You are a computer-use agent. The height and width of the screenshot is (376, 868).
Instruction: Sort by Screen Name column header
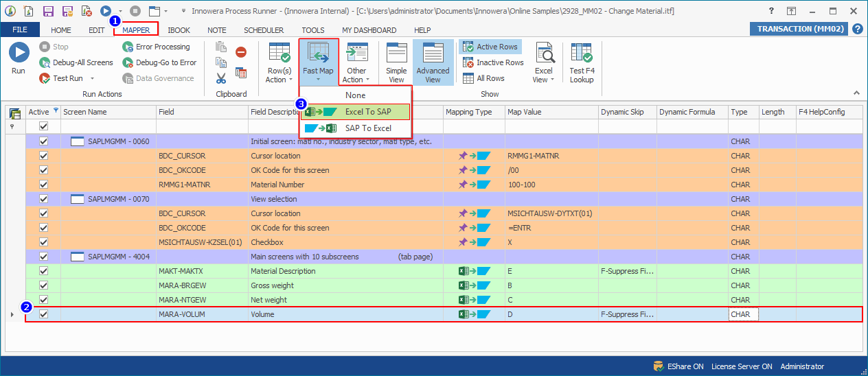[108, 113]
